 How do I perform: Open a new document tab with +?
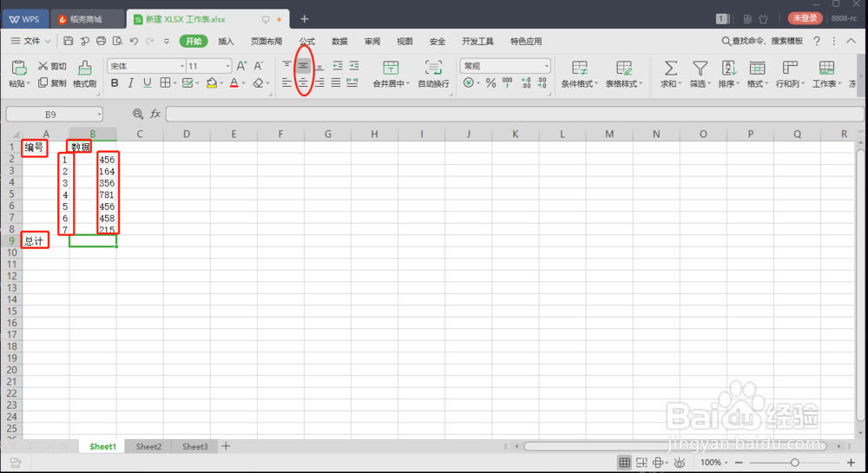[304, 19]
